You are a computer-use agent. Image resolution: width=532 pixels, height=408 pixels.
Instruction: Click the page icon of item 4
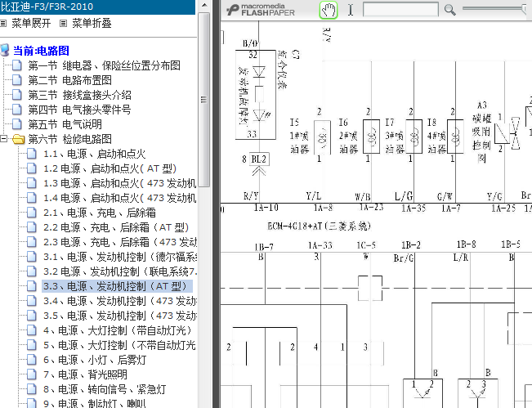click(x=32, y=330)
